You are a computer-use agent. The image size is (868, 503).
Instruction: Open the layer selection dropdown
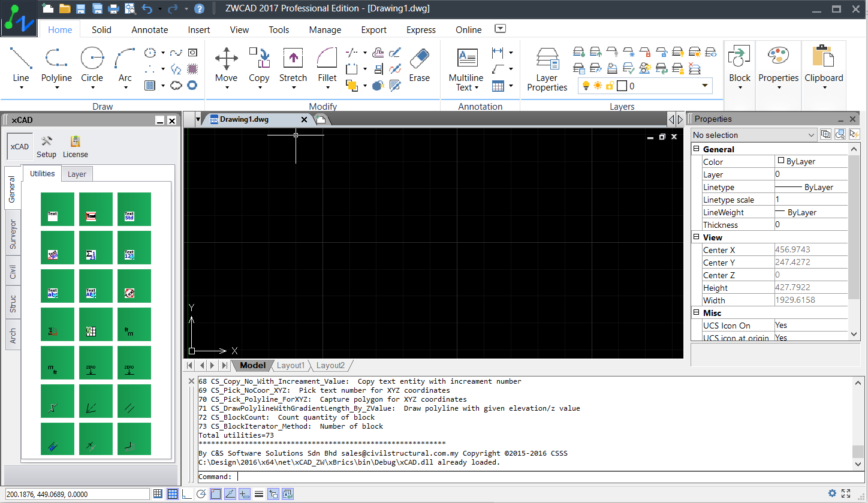[705, 86]
